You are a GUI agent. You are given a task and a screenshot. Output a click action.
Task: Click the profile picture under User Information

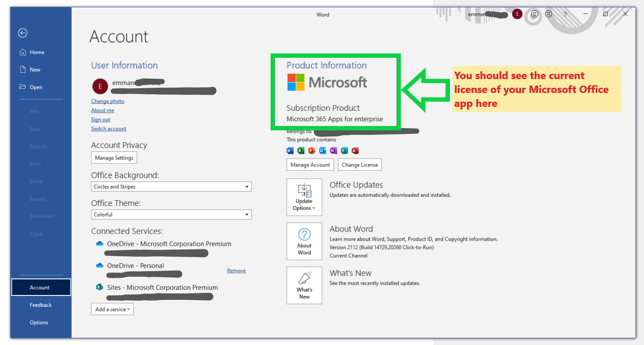point(100,86)
